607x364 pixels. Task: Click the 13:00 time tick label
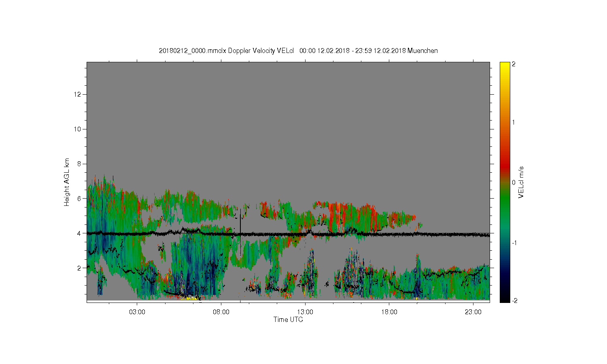pyautogui.click(x=305, y=312)
